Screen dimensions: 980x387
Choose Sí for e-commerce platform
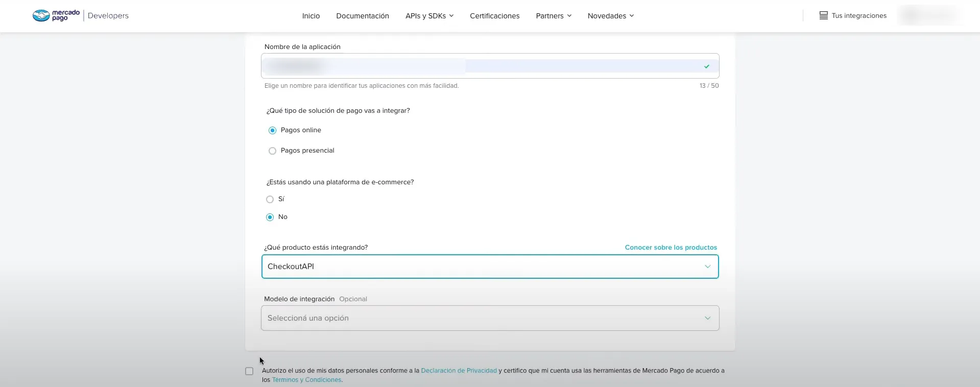tap(270, 199)
